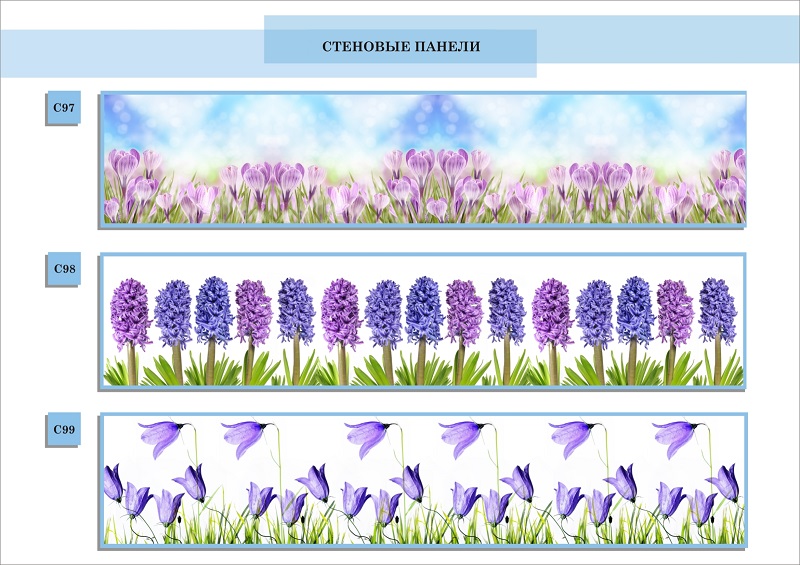Select the C97 label tag

[x=61, y=107]
